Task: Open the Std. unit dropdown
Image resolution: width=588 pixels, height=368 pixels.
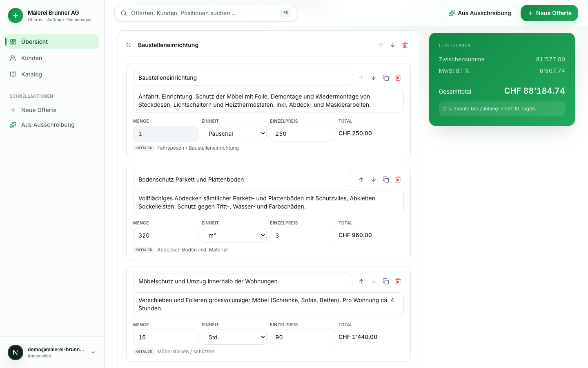Action: (x=234, y=337)
